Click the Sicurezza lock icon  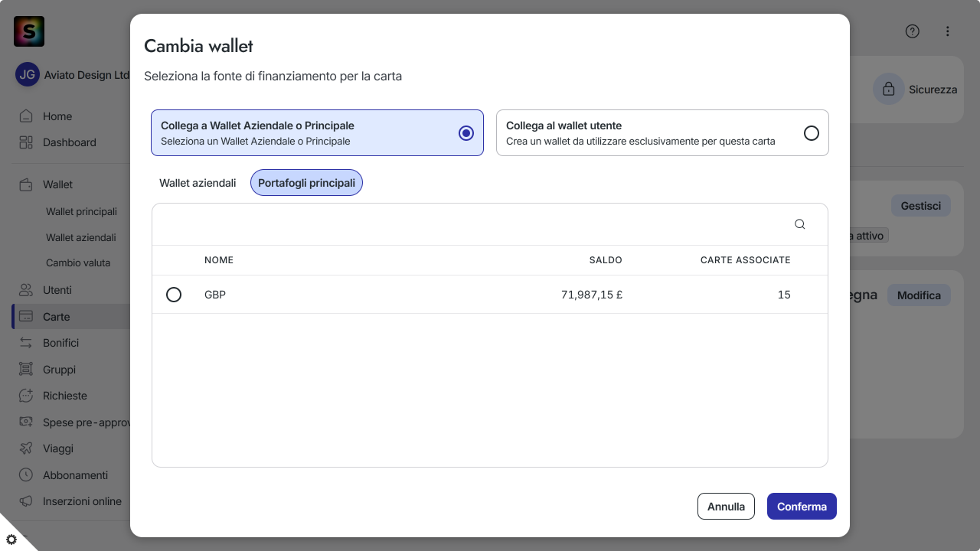point(889,90)
